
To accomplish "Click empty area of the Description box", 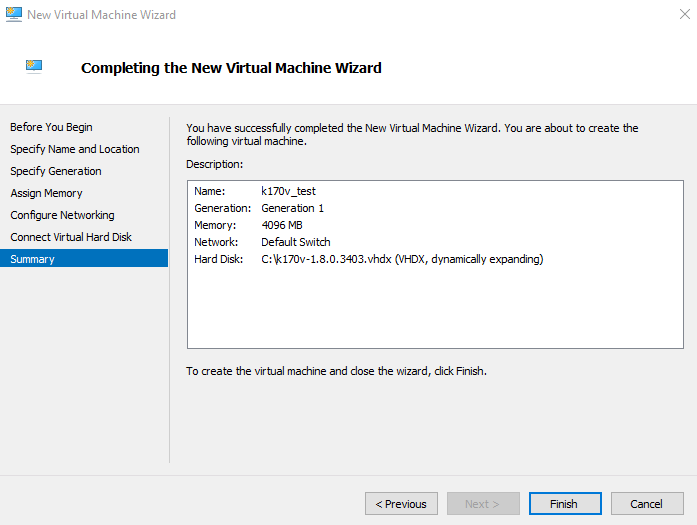I will pyautogui.click(x=435, y=310).
